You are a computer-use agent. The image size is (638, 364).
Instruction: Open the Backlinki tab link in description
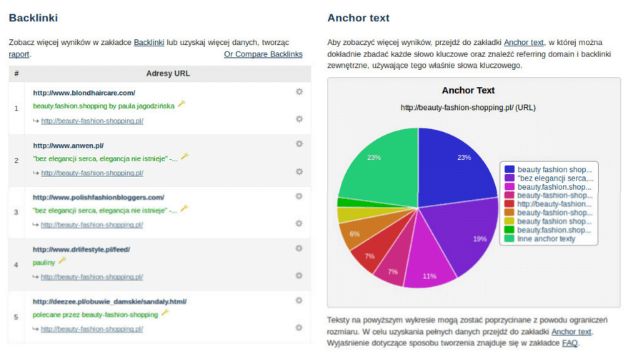(x=149, y=42)
